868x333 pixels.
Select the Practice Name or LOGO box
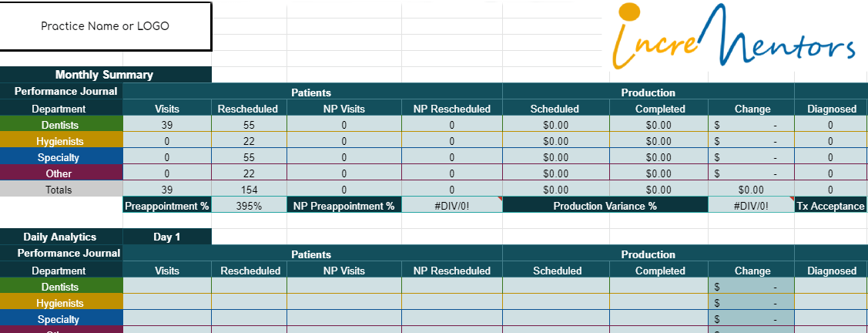tap(106, 26)
